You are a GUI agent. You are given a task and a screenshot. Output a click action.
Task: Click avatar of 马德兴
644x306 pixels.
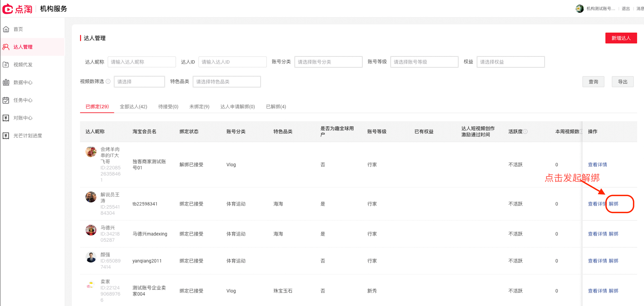pyautogui.click(x=91, y=230)
